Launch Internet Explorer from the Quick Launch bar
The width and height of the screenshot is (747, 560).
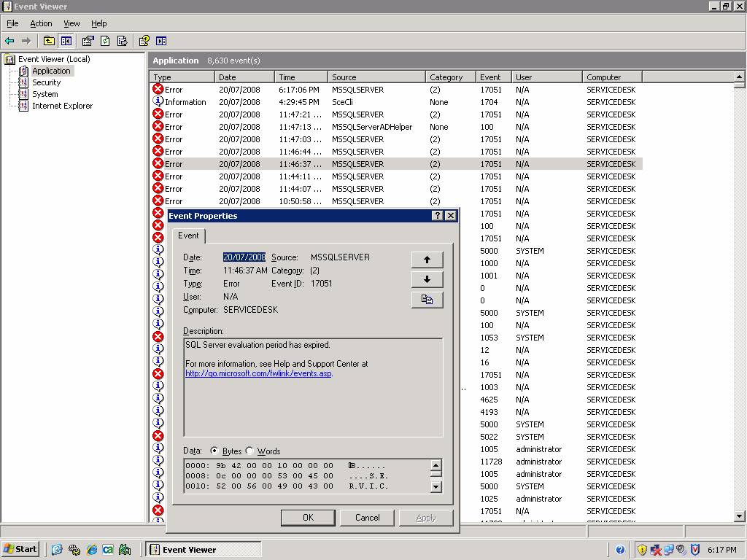(91, 550)
